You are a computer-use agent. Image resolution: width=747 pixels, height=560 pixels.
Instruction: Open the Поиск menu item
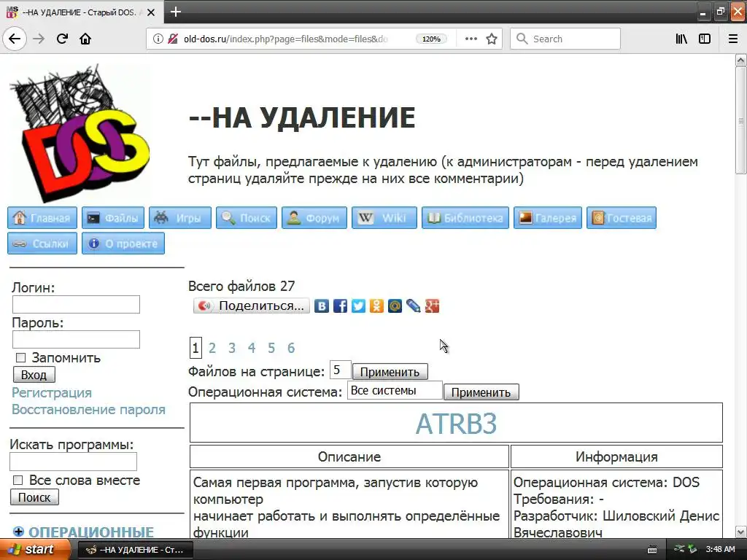(247, 217)
